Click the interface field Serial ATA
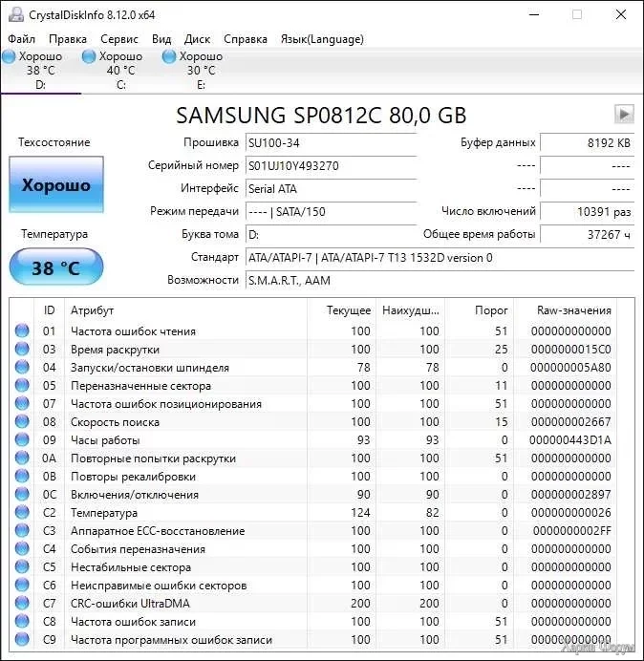The height and width of the screenshot is (661, 644). (x=331, y=188)
